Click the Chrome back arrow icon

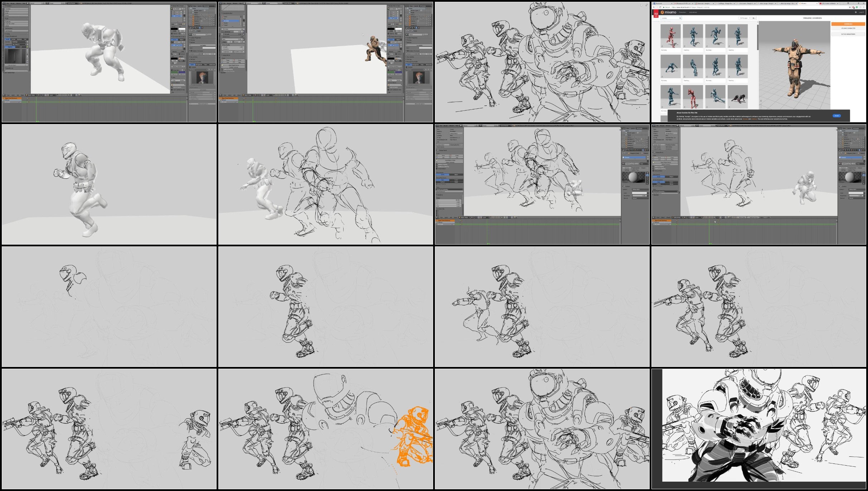[654, 7]
